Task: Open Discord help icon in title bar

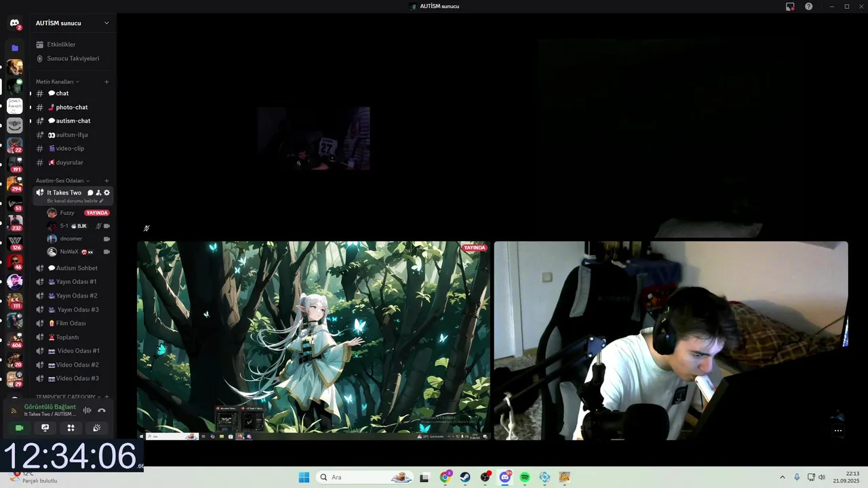Action: 808,6
